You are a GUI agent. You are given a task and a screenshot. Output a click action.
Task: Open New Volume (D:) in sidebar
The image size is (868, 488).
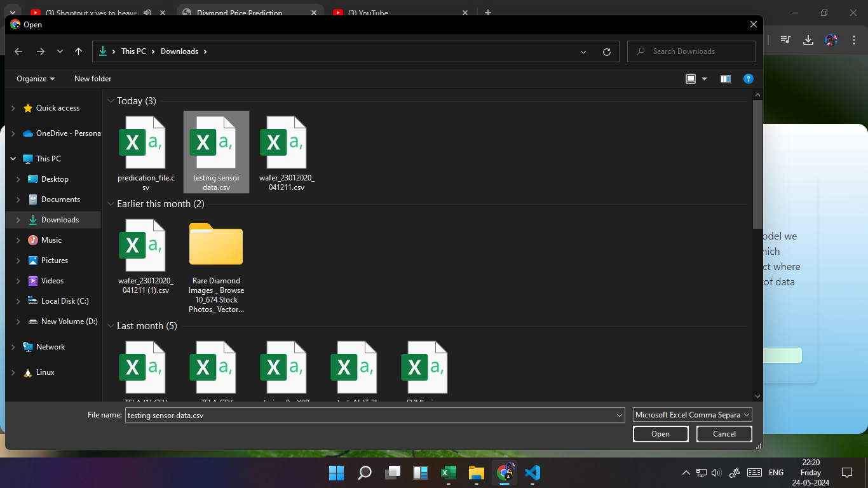click(69, 322)
